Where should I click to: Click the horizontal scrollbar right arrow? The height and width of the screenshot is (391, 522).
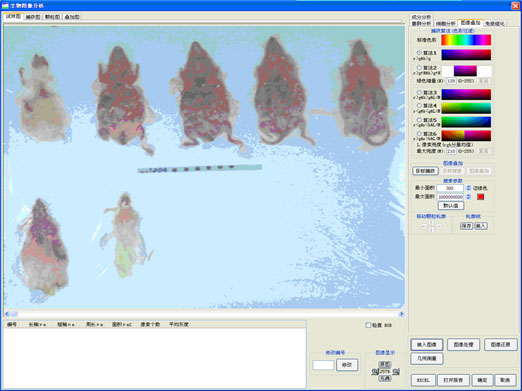(401, 314)
